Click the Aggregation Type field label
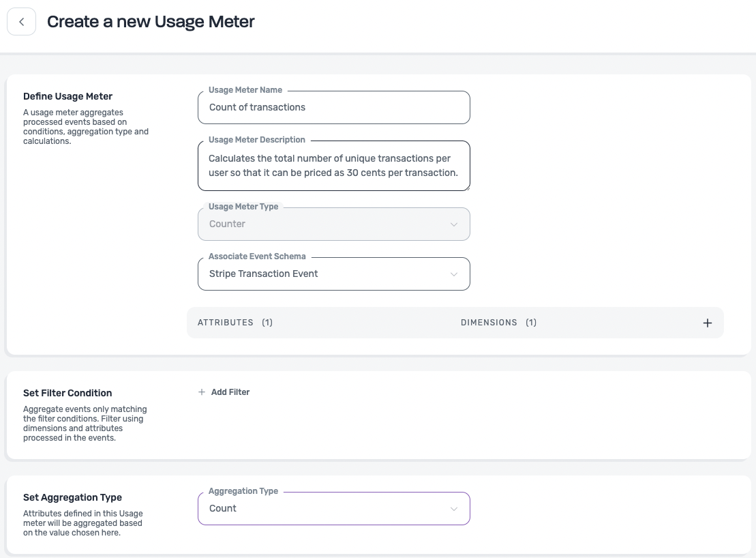 pos(243,491)
